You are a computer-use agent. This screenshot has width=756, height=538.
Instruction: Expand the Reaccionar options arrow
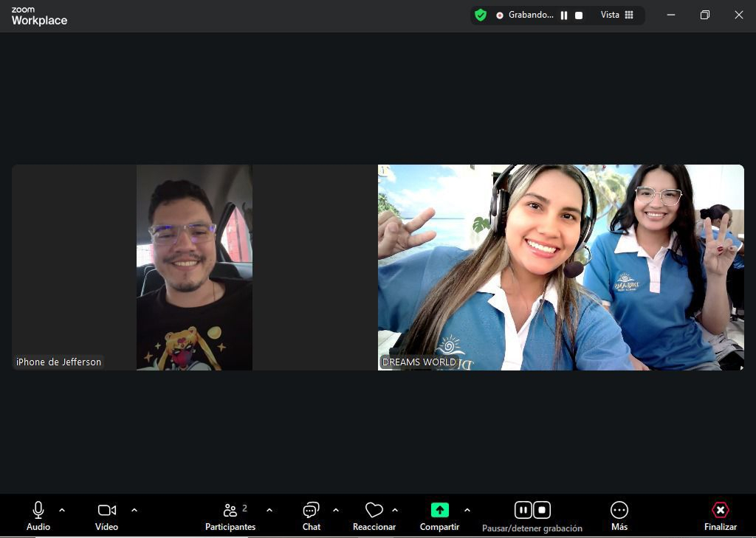point(395,510)
